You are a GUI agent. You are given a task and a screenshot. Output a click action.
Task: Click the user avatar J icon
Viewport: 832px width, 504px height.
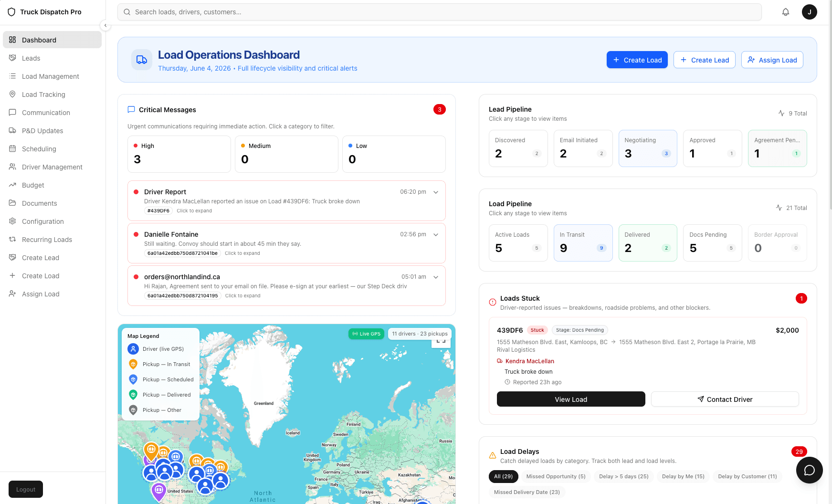coord(809,12)
